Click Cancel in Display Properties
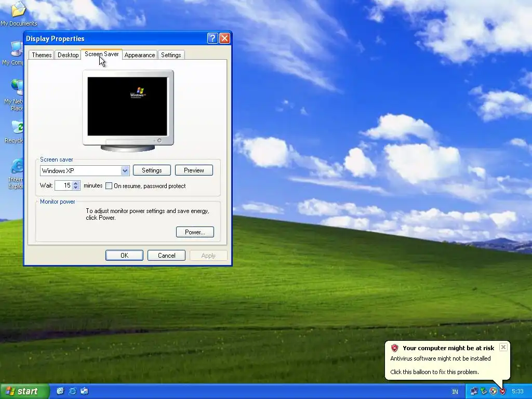 (167, 256)
